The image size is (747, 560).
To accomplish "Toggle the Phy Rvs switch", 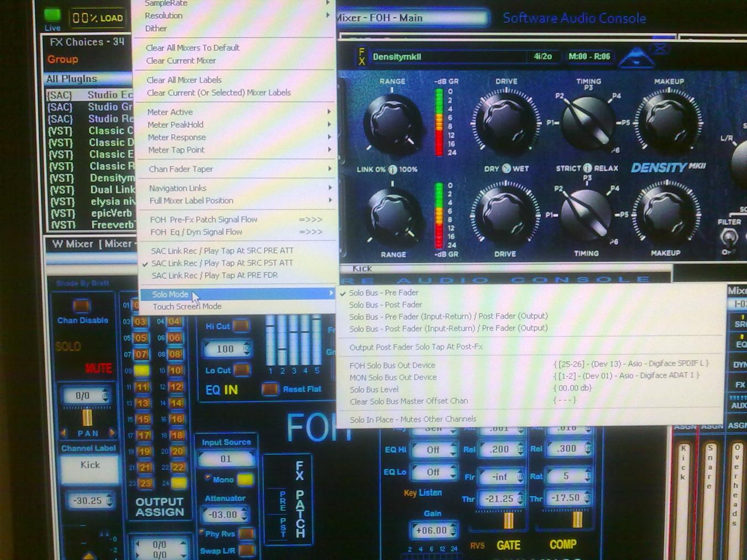I will pos(246,533).
